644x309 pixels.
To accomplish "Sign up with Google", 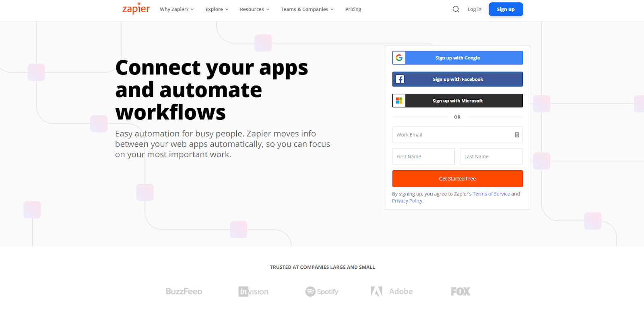I will pos(458,58).
